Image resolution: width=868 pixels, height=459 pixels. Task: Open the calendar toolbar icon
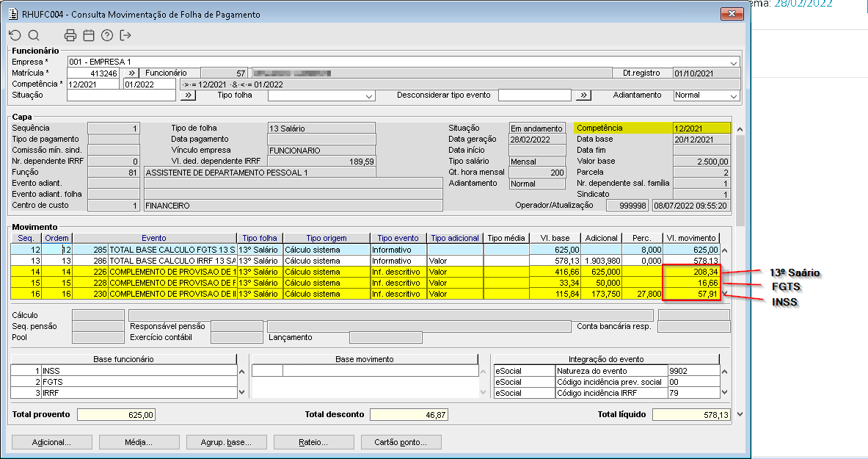click(89, 35)
